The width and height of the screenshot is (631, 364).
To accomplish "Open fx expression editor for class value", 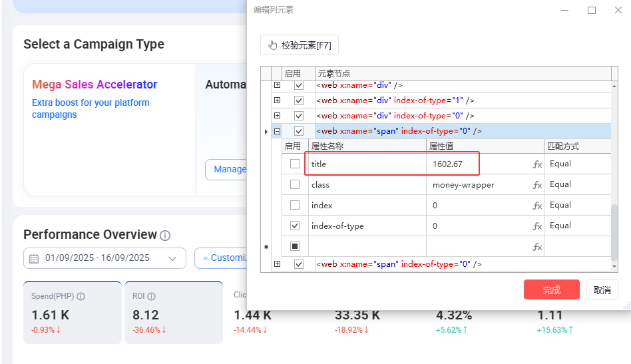I will [537, 185].
